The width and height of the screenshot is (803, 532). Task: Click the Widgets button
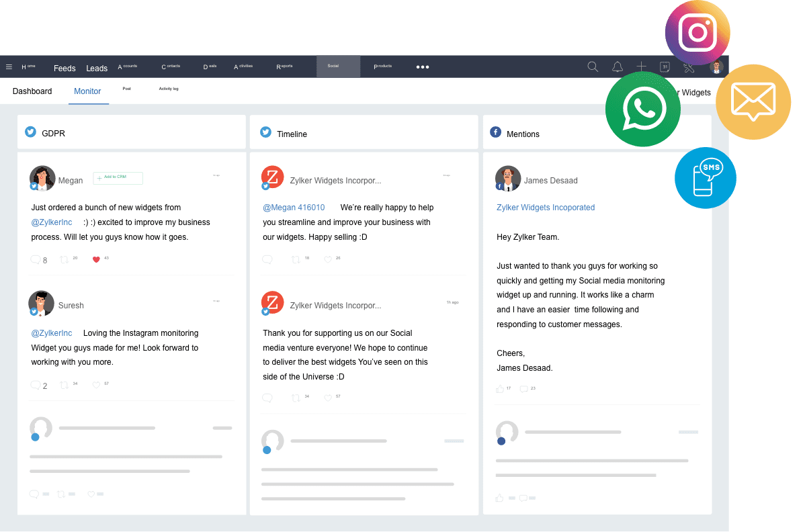[694, 93]
